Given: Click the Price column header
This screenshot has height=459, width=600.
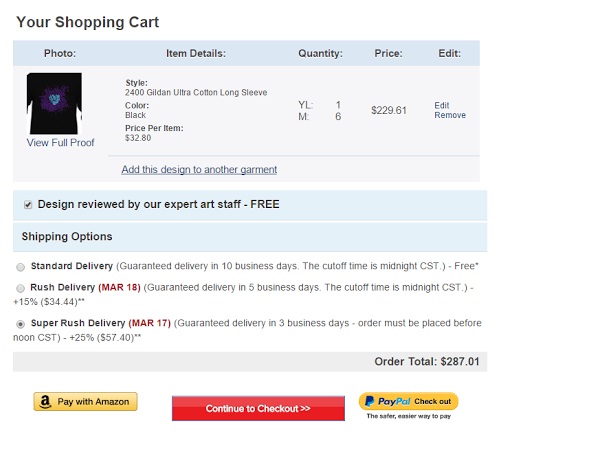Looking at the screenshot, I should (x=388, y=53).
